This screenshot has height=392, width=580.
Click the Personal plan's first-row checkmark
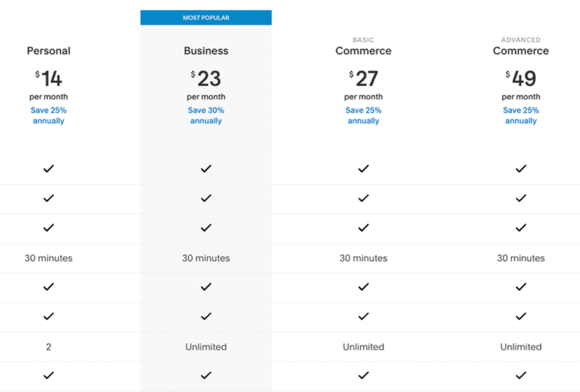48,169
